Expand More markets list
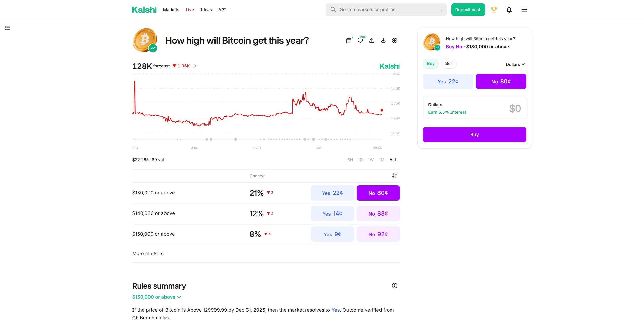644x321 pixels. click(x=148, y=253)
